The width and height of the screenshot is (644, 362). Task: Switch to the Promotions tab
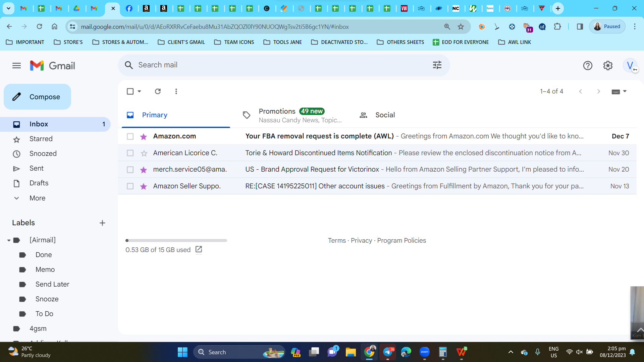(x=292, y=115)
